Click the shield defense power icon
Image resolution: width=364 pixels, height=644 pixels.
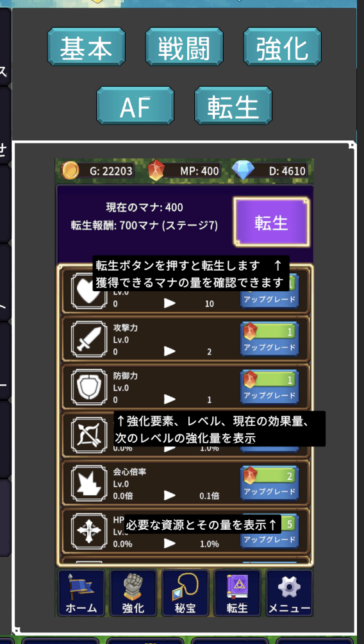pyautogui.click(x=89, y=387)
